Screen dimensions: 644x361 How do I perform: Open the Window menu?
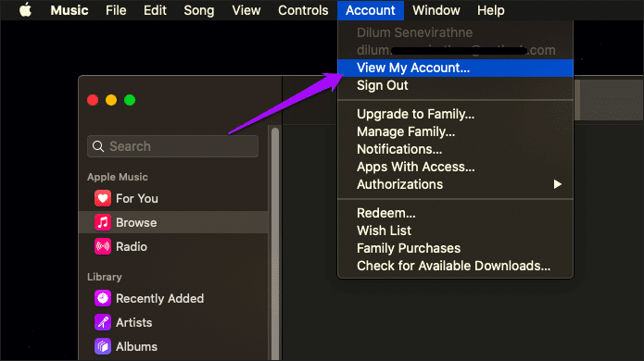point(436,10)
